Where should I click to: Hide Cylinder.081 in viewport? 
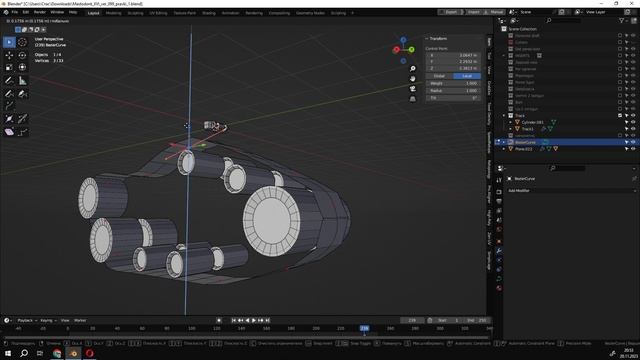[x=633, y=122]
